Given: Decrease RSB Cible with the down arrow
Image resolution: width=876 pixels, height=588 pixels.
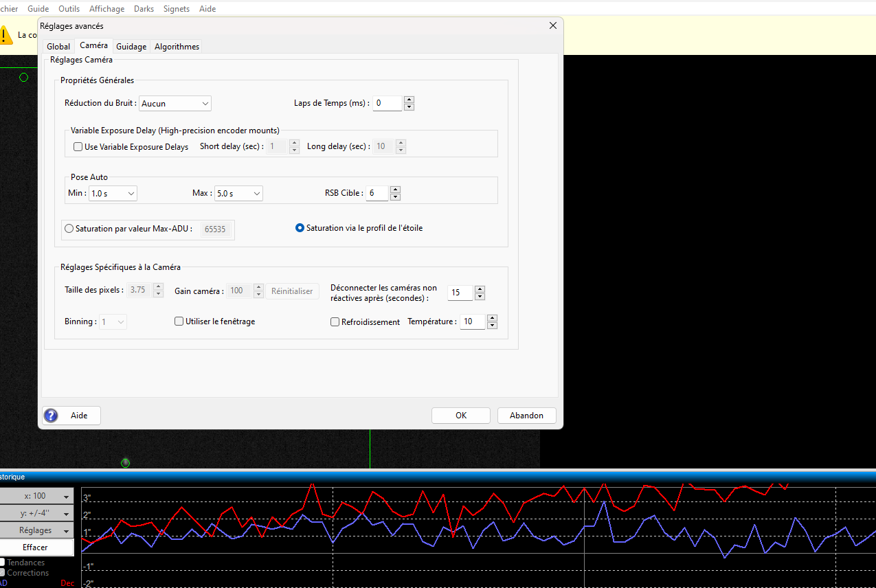Looking at the screenshot, I should [x=394, y=197].
